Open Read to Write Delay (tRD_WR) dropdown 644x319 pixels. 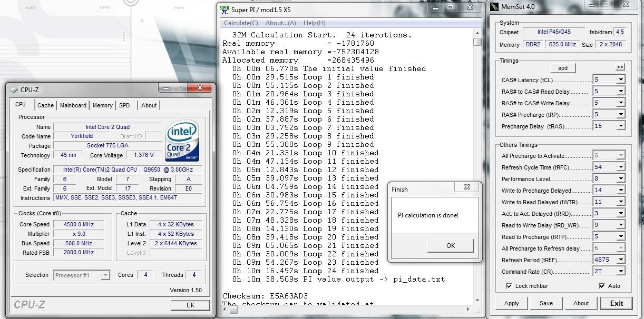point(621,225)
